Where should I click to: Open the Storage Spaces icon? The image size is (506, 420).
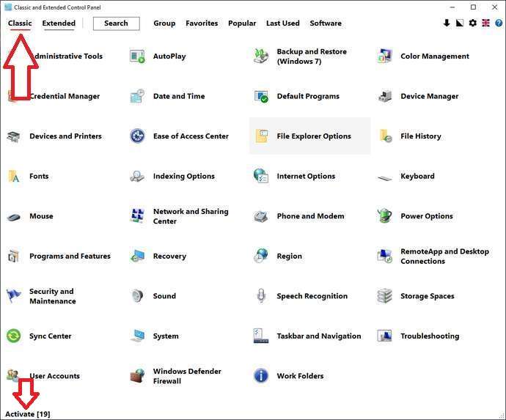(385, 296)
